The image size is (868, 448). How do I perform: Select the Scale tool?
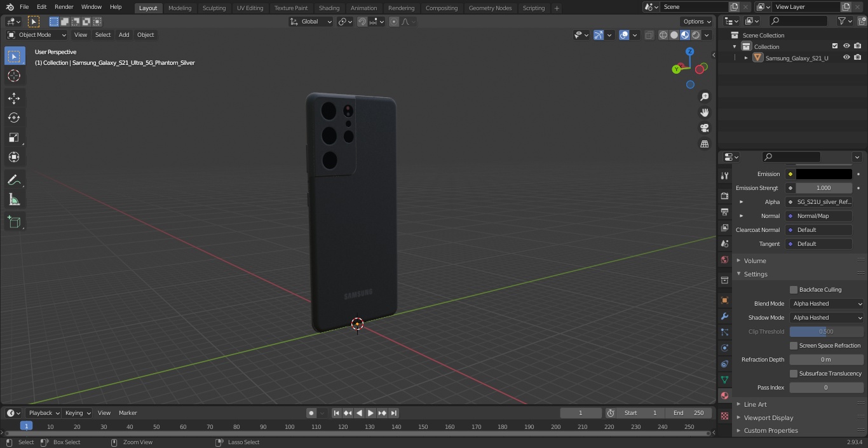[x=14, y=137]
